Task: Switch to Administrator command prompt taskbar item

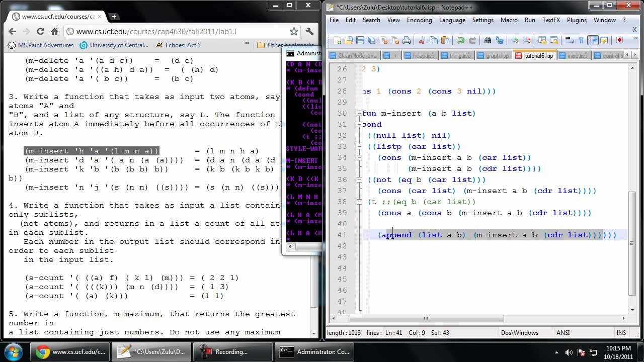Action: [315, 352]
